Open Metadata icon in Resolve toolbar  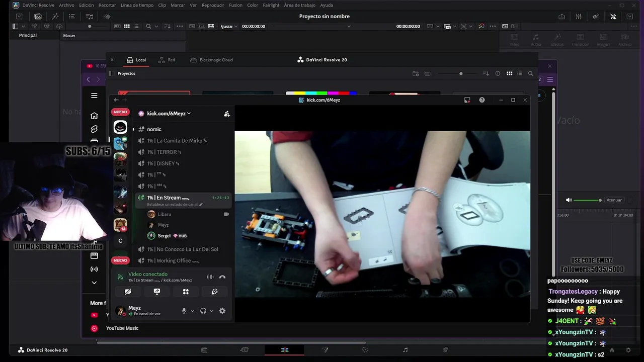pyautogui.click(x=596, y=16)
